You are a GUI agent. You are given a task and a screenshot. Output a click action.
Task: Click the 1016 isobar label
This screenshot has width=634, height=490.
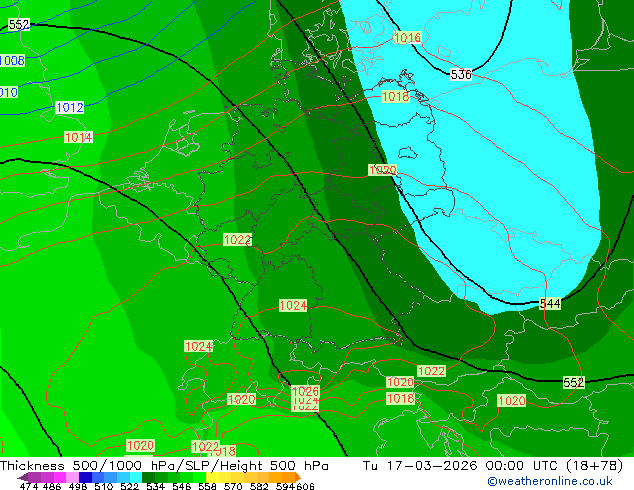[408, 38]
